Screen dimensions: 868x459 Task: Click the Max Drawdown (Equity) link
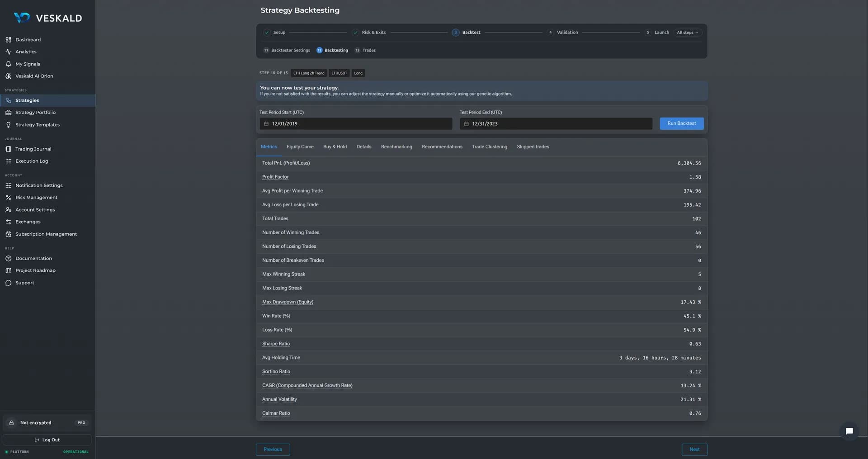(288, 302)
